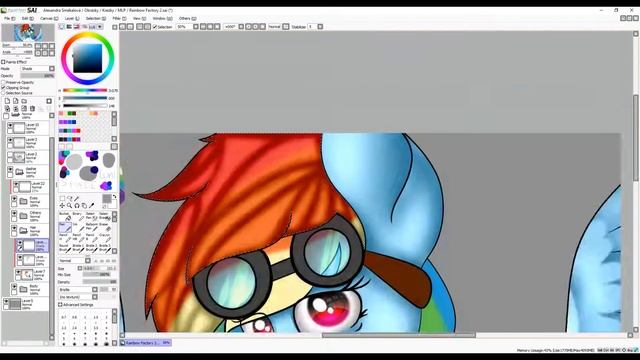640x360 pixels.
Task: Select the zoom magnifier tool
Action: [69, 206]
